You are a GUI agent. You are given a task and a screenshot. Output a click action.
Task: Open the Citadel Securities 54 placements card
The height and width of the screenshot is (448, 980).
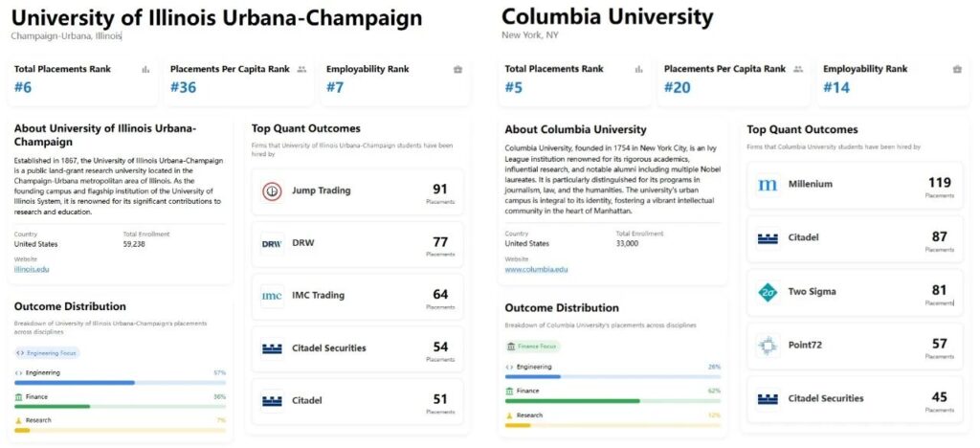tap(357, 348)
